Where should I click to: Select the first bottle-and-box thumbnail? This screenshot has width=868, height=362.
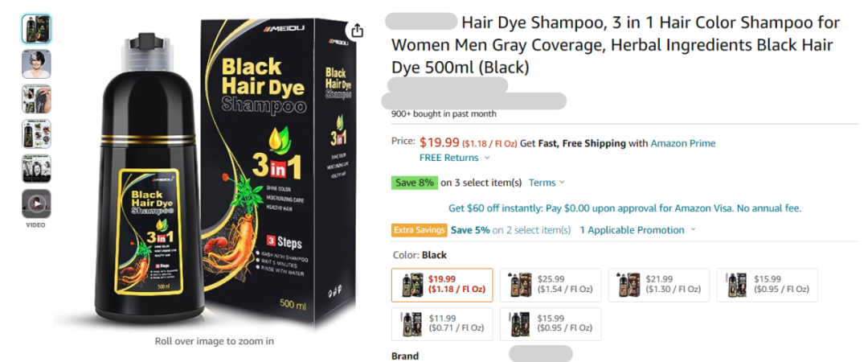[36, 29]
